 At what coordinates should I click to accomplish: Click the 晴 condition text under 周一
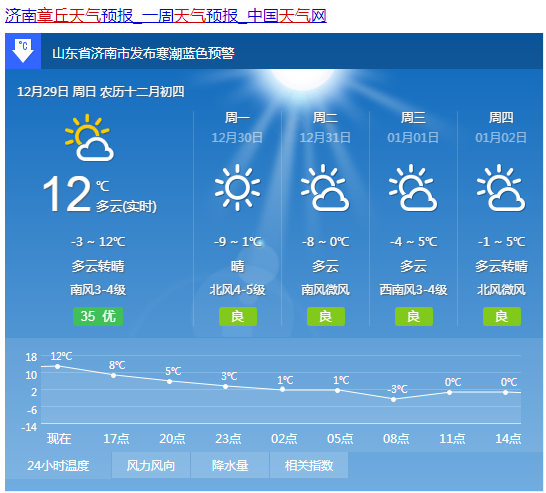click(237, 266)
